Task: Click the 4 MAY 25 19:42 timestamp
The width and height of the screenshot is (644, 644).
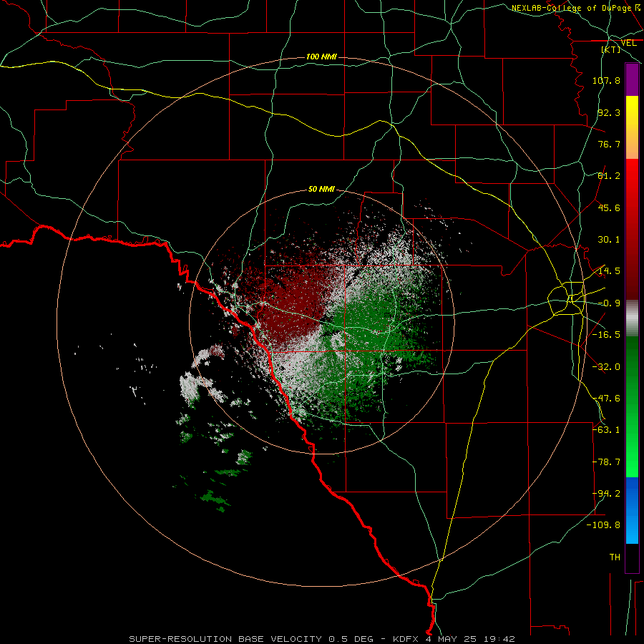Action: click(x=469, y=639)
